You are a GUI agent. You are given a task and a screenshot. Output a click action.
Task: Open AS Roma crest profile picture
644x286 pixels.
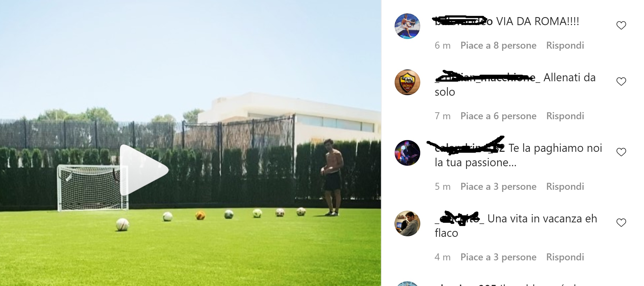point(407,82)
